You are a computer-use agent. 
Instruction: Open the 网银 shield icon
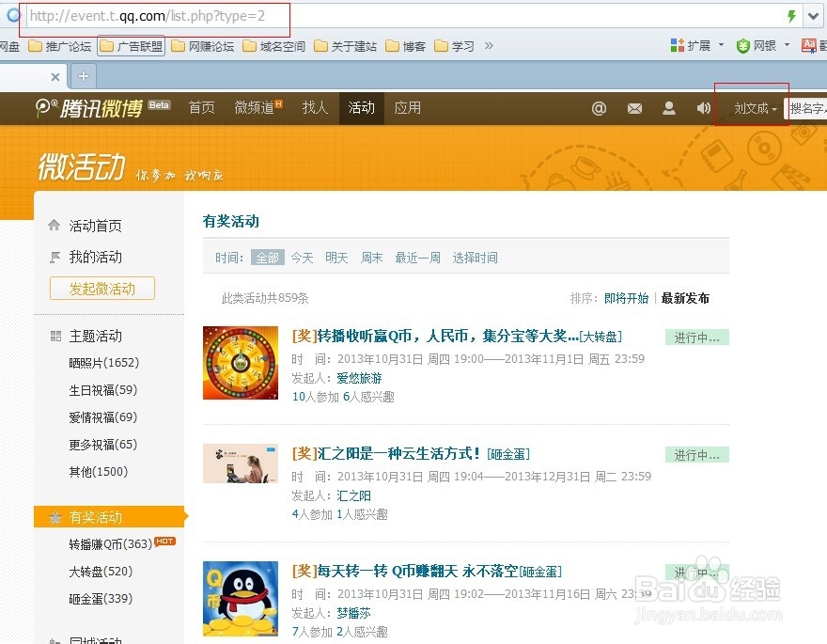pyautogui.click(x=742, y=46)
